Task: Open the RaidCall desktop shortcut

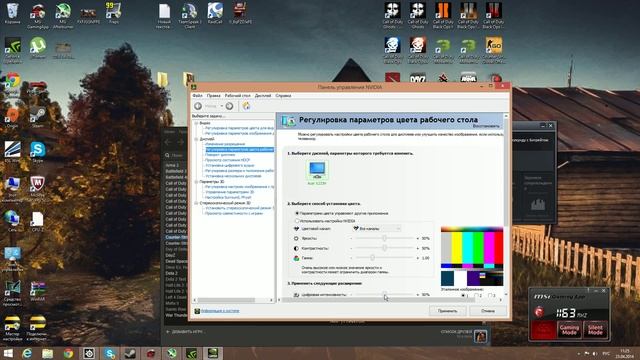Action: click(x=215, y=13)
